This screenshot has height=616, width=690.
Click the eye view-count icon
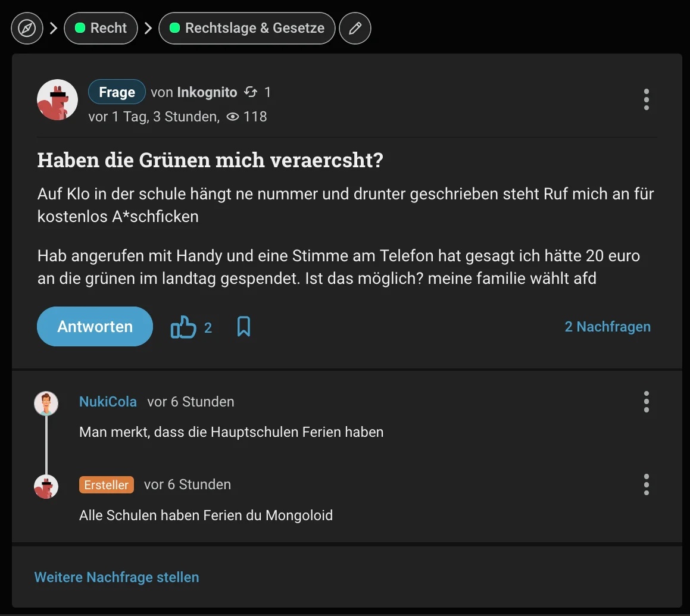pos(233,117)
